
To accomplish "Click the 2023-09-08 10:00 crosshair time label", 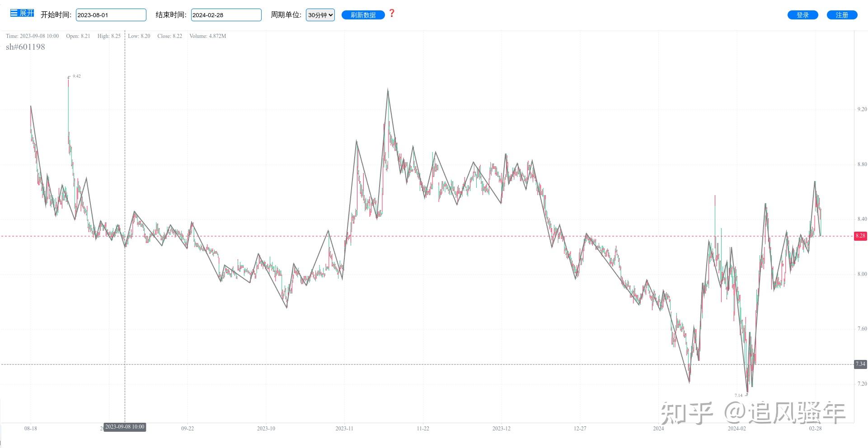I will click(x=125, y=427).
